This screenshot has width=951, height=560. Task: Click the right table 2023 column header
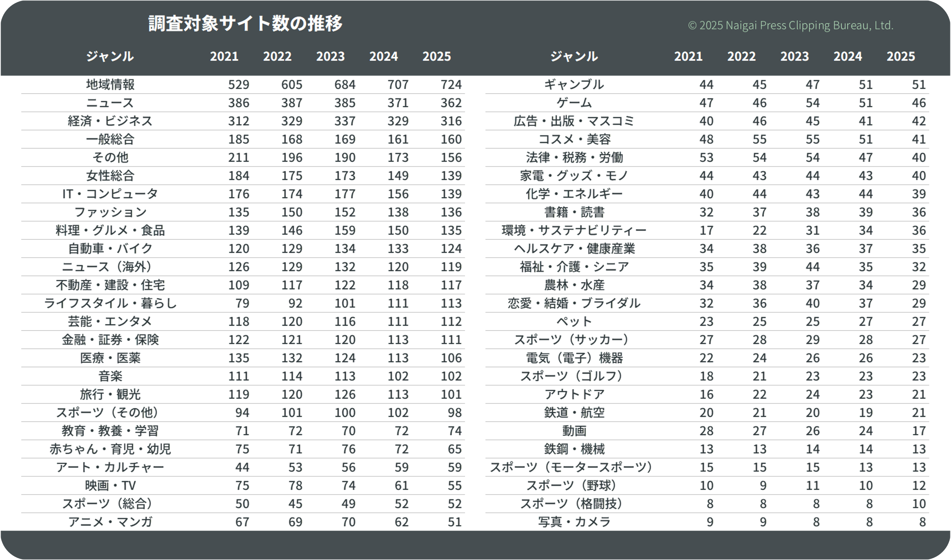795,56
